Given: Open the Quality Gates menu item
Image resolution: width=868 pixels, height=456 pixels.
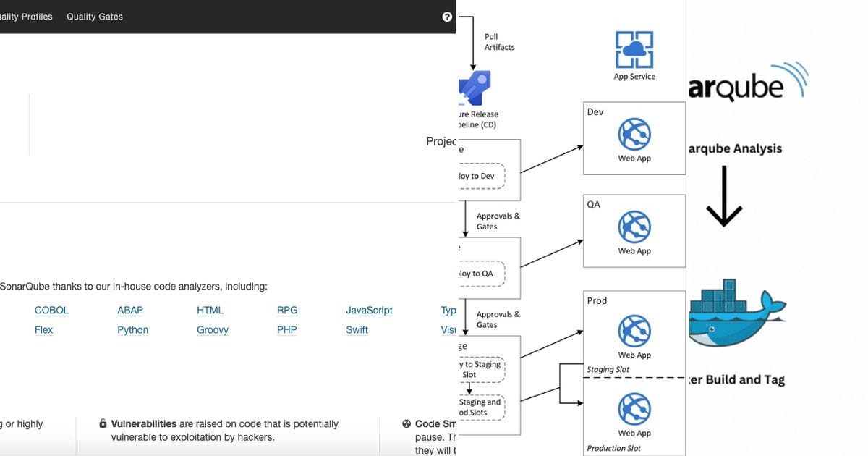Looking at the screenshot, I should pyautogui.click(x=95, y=17).
